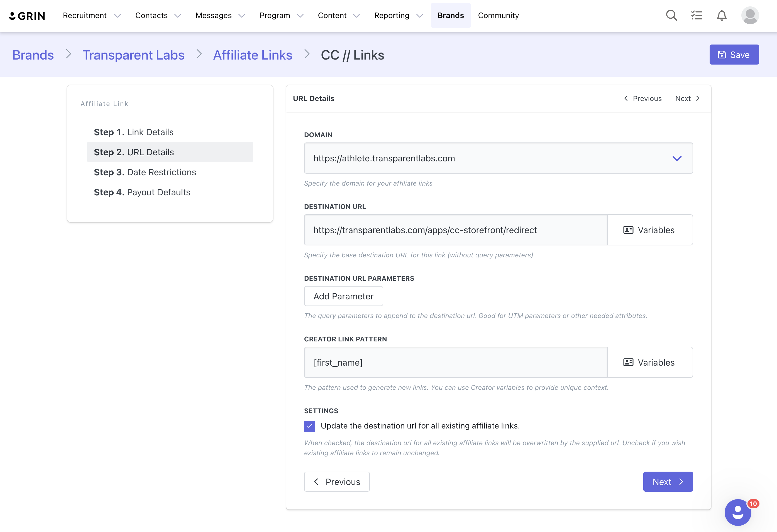Image resolution: width=777 pixels, height=532 pixels.
Task: Select Step 3 Date Restrictions
Action: [x=170, y=172]
